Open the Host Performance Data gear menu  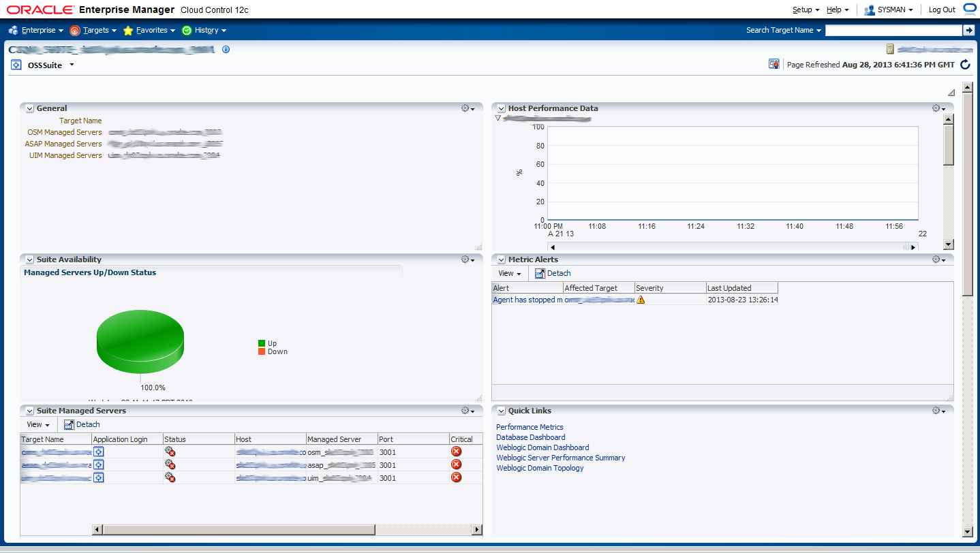939,108
